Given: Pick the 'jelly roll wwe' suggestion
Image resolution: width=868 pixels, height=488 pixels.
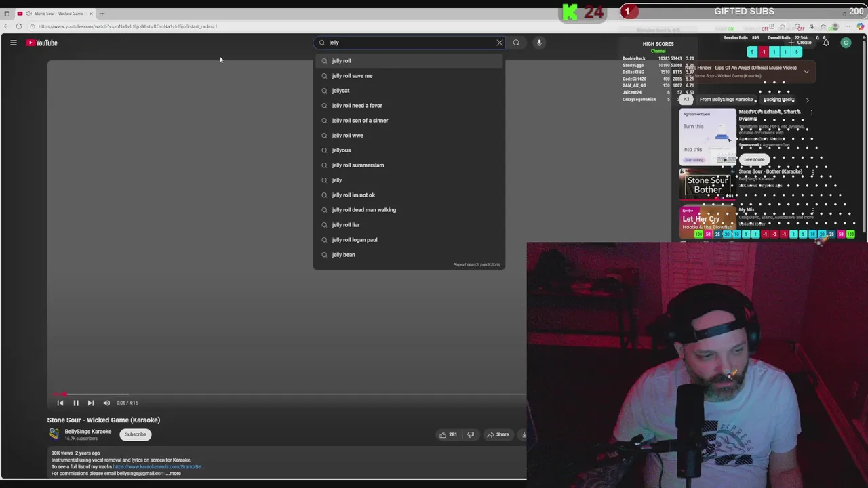Looking at the screenshot, I should point(408,136).
